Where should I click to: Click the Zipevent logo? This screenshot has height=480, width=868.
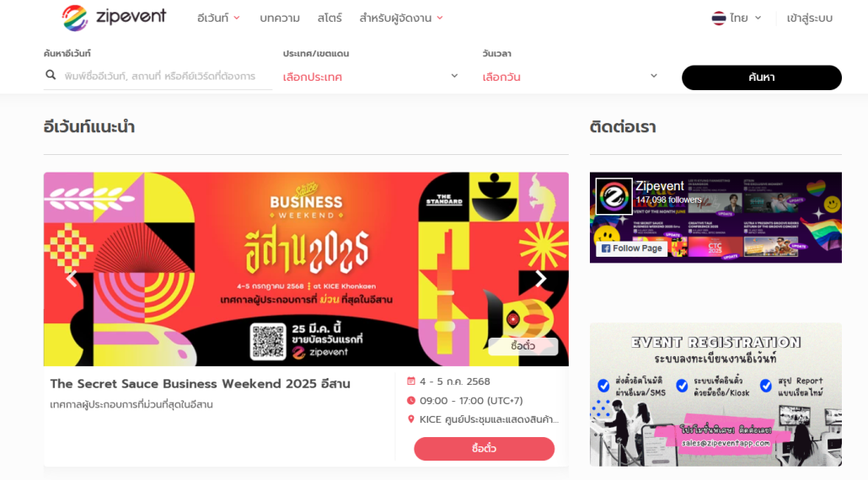pyautogui.click(x=114, y=18)
